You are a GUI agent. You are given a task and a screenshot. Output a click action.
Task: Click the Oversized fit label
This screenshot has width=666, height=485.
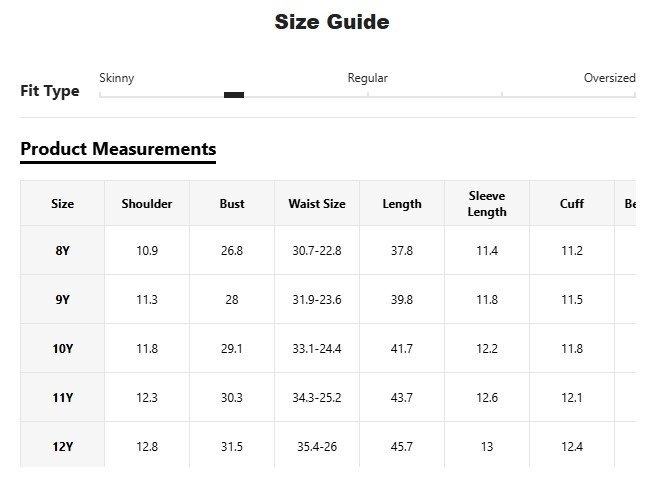(x=609, y=78)
